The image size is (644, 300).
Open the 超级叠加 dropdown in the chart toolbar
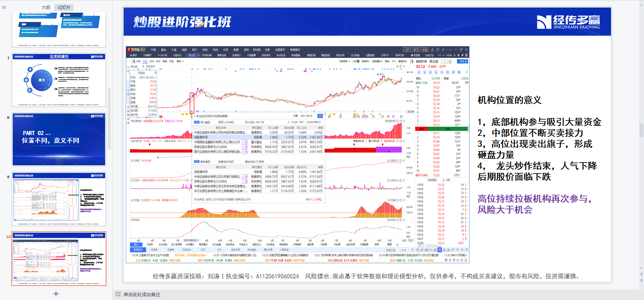coord(377,61)
